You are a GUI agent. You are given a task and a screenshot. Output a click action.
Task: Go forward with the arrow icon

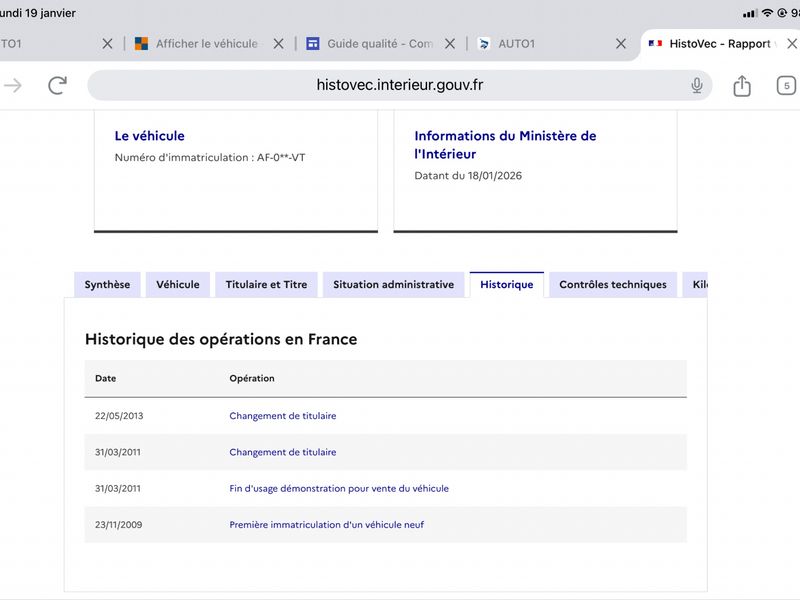tap(13, 86)
